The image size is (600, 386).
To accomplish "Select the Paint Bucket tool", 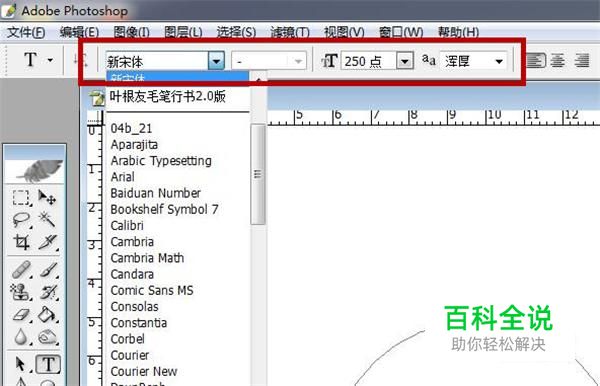I will tap(47, 315).
